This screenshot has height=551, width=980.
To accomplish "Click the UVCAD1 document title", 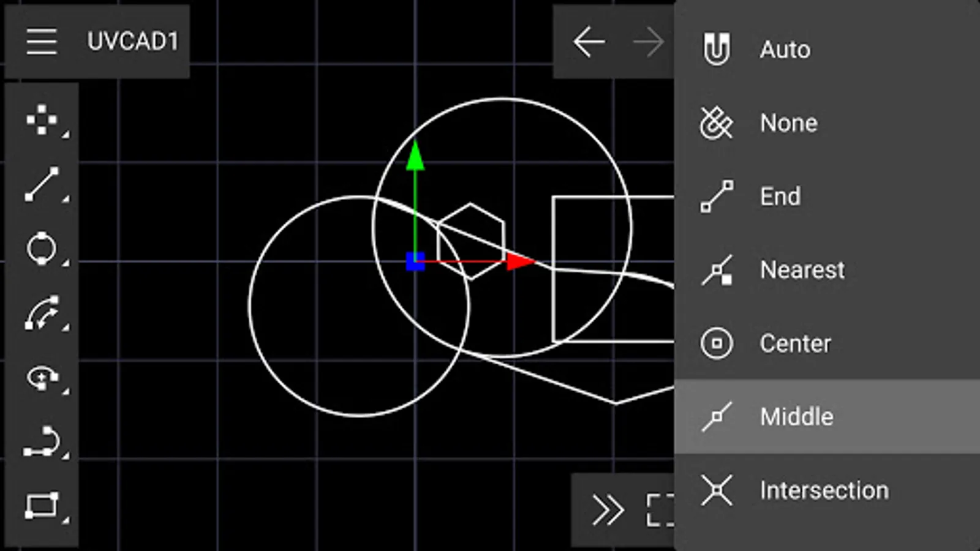I will coord(132,42).
